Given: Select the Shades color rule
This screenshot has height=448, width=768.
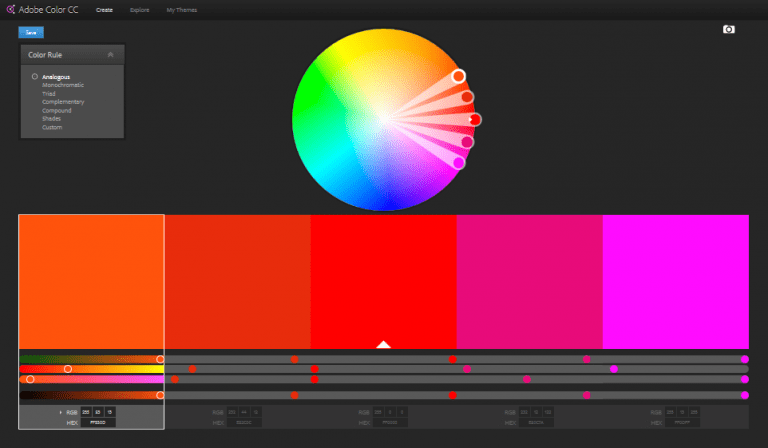Looking at the screenshot, I should pos(51,118).
